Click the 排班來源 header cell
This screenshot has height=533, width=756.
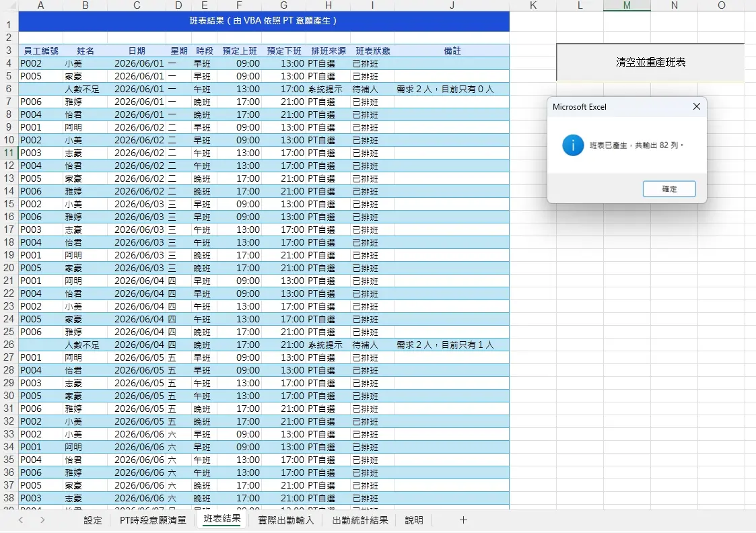pos(329,50)
